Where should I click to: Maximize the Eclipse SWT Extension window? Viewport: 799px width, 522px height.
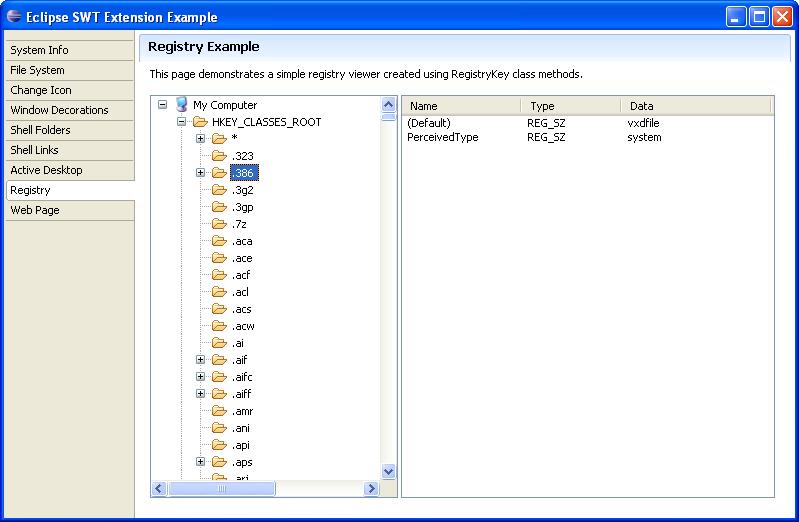(x=759, y=17)
